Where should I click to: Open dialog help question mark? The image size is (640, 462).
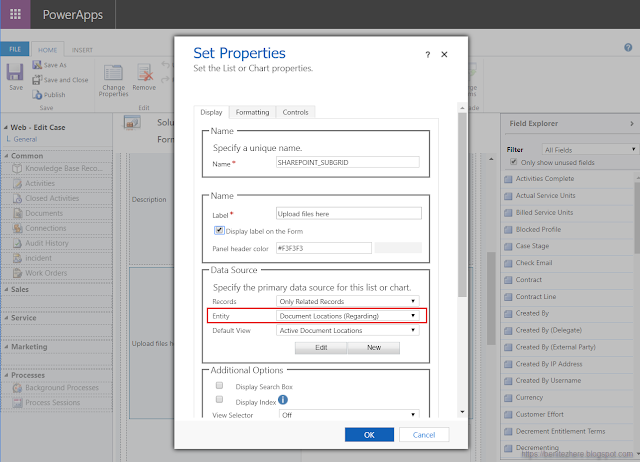pos(428,54)
